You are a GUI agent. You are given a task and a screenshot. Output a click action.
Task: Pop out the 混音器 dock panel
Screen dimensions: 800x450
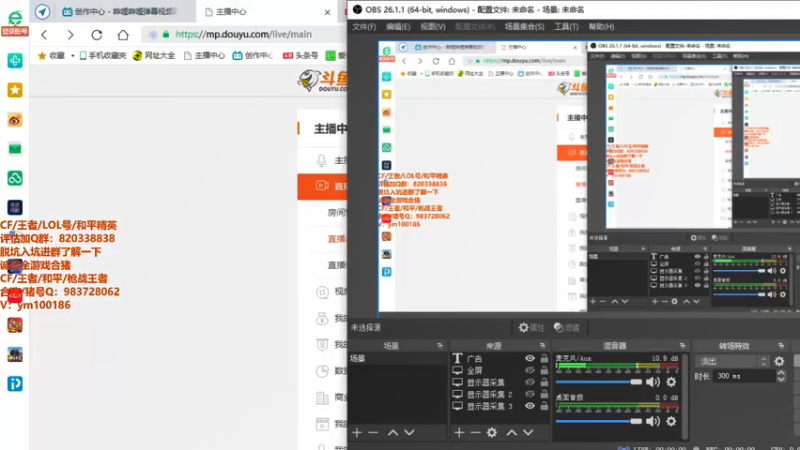[682, 345]
